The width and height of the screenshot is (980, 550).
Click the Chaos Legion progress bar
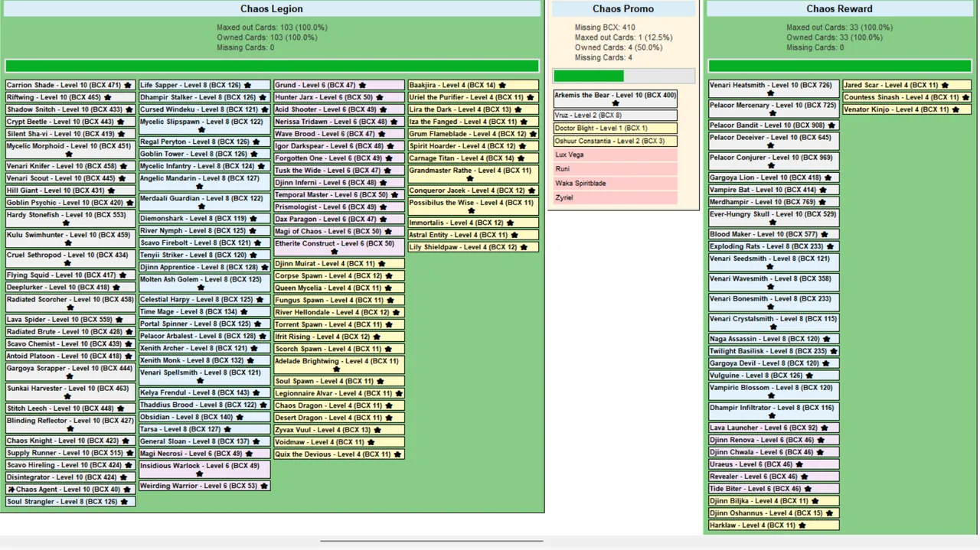272,66
